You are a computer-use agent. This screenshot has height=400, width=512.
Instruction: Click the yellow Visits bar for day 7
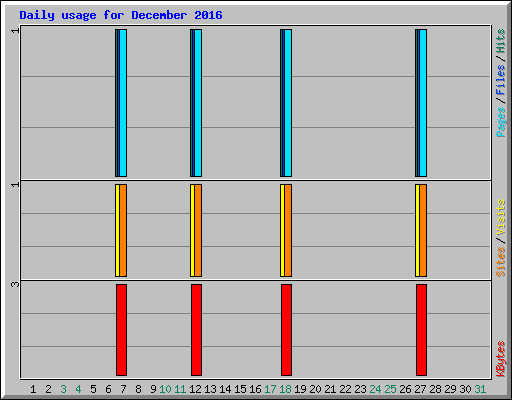click(x=117, y=230)
